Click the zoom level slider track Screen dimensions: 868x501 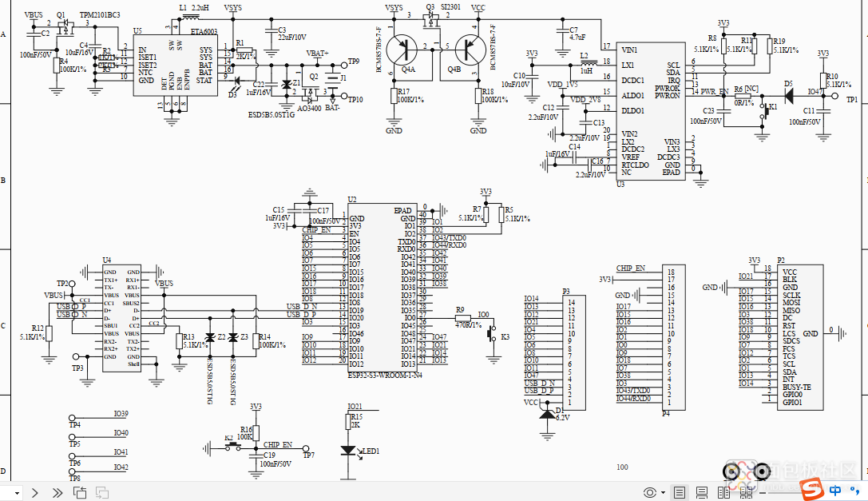[x=787, y=492]
